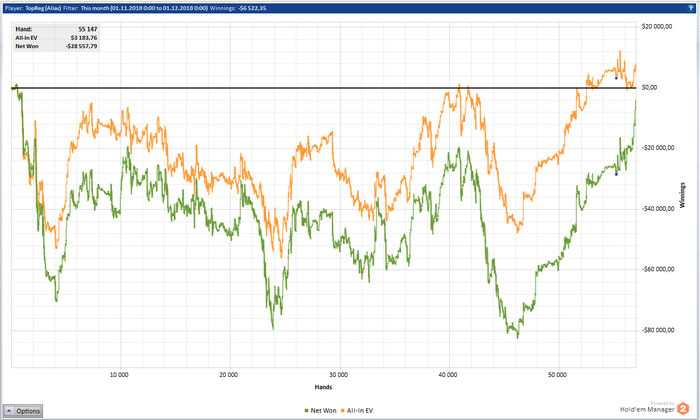700x420 pixels.
Task: Click the Hand label in the info box
Action: [x=24, y=29]
